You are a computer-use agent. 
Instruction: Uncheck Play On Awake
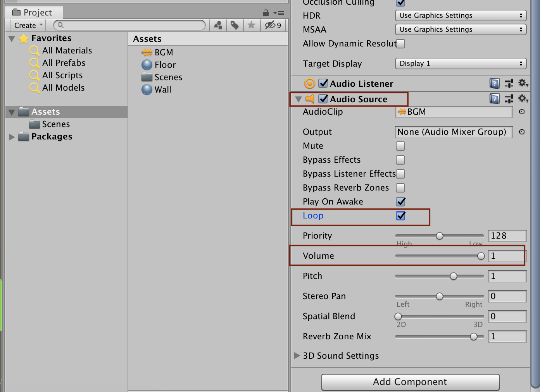point(400,201)
